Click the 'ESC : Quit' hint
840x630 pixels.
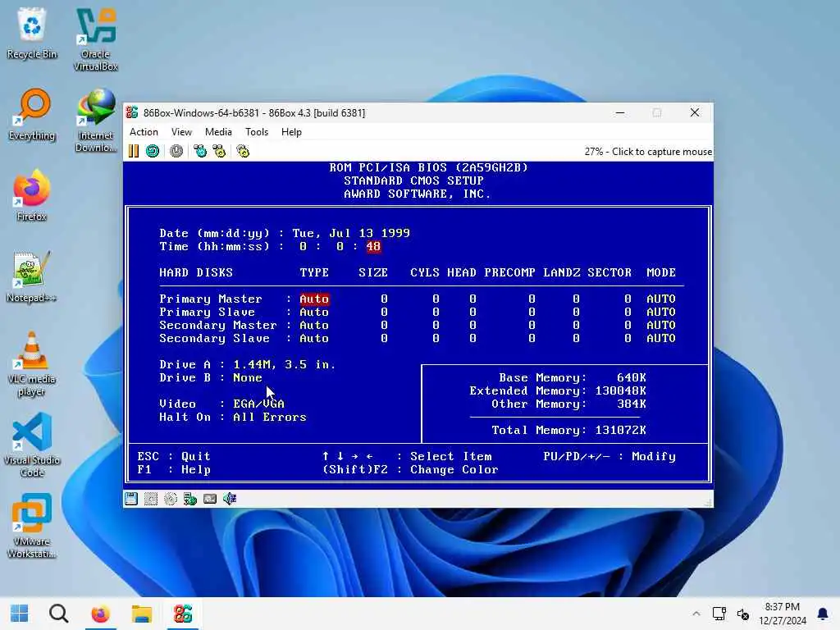[174, 456]
